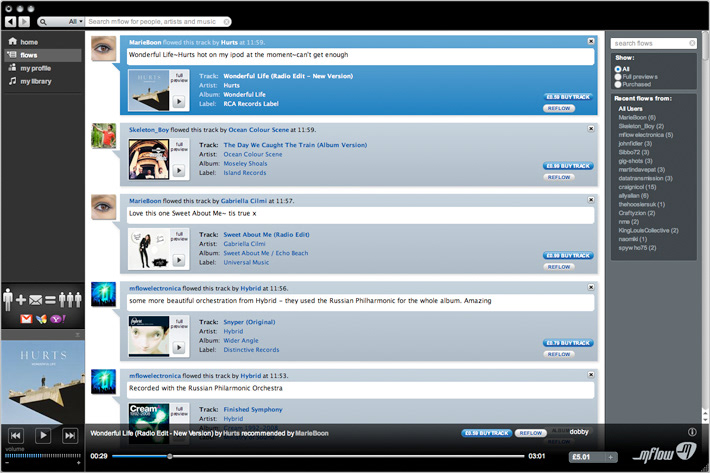Select the 'All' show filter

tap(620, 69)
